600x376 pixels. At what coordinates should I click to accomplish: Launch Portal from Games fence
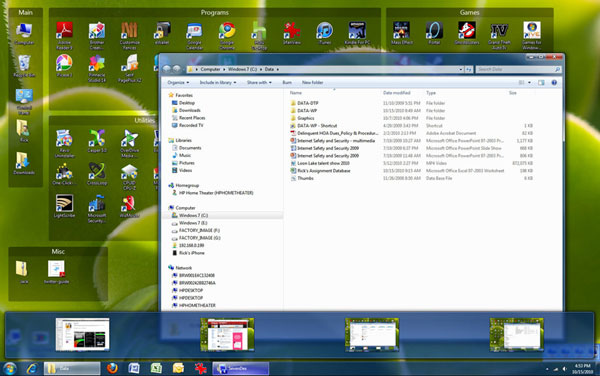tap(434, 33)
